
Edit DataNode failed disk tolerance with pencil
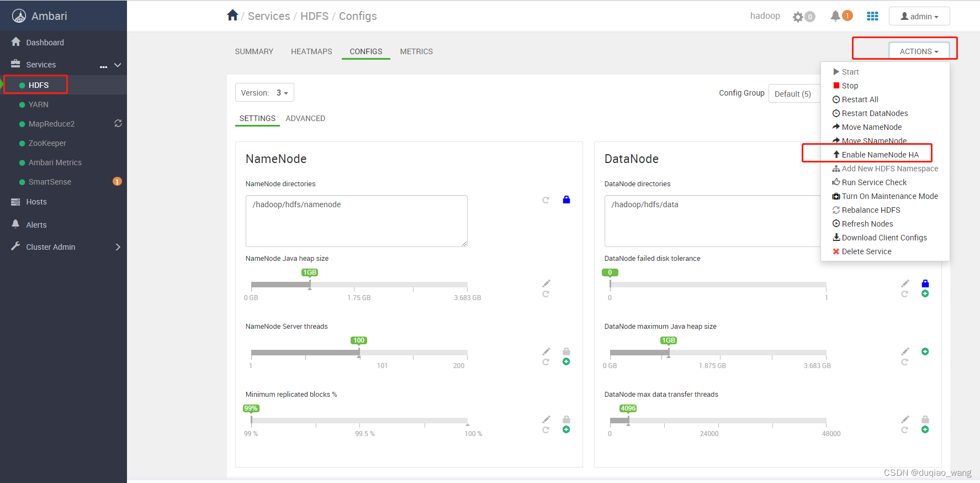tap(905, 283)
